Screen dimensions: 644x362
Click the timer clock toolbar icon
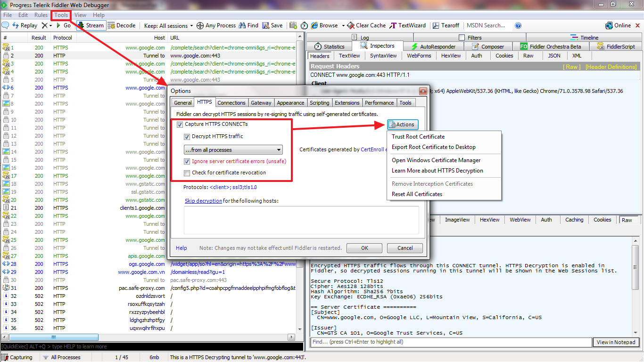pyautogui.click(x=305, y=25)
